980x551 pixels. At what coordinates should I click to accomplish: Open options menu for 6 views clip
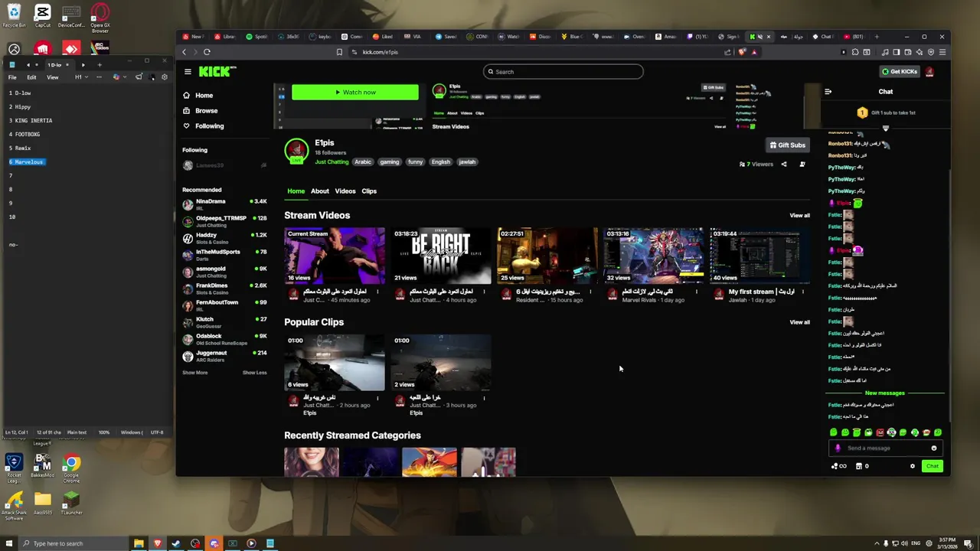(x=377, y=398)
